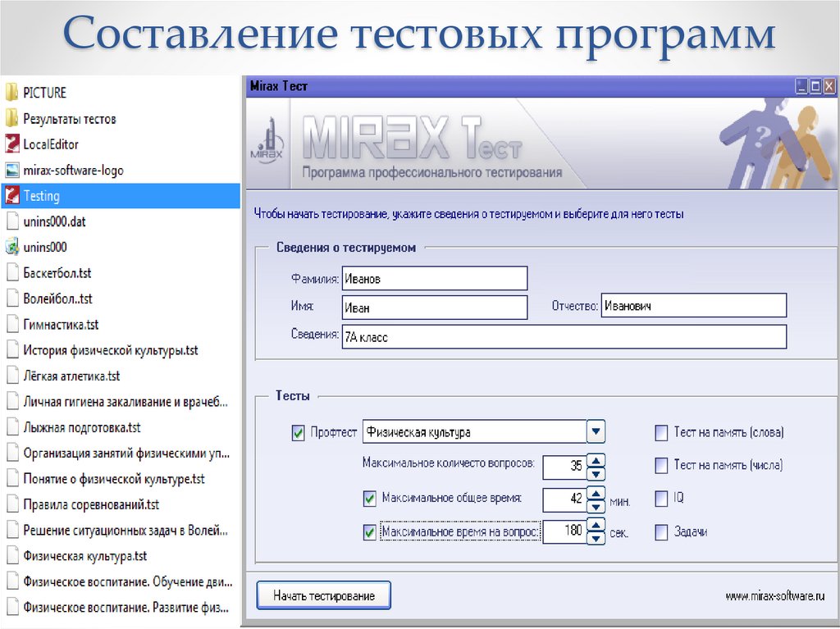Click the per-question time field showing 180

(564, 531)
